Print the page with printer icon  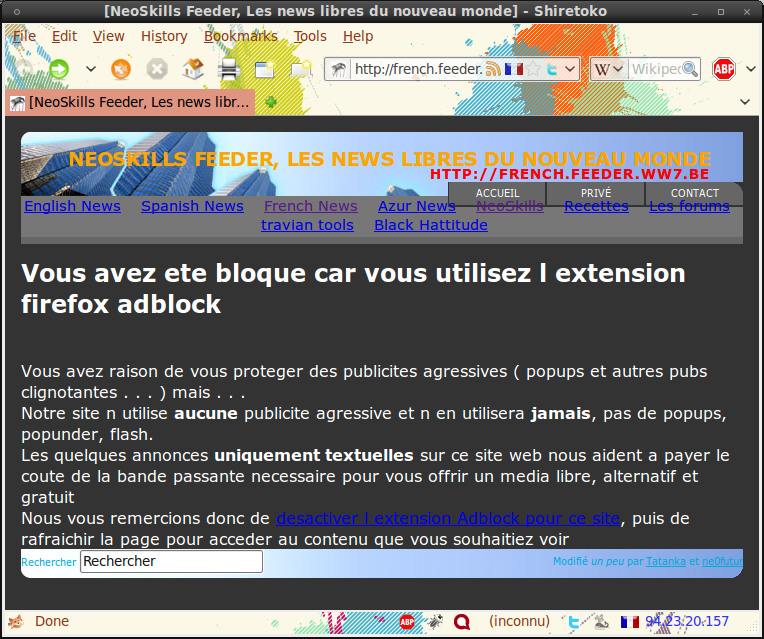229,69
